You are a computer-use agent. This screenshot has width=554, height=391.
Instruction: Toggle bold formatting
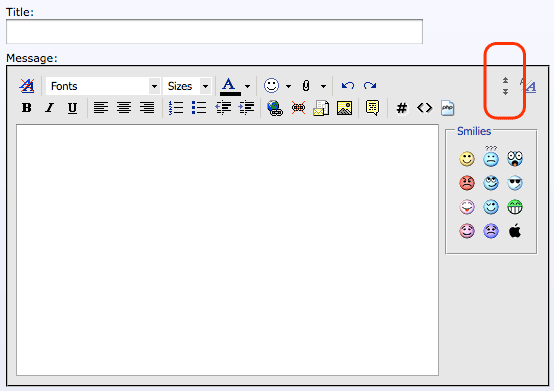pos(27,108)
